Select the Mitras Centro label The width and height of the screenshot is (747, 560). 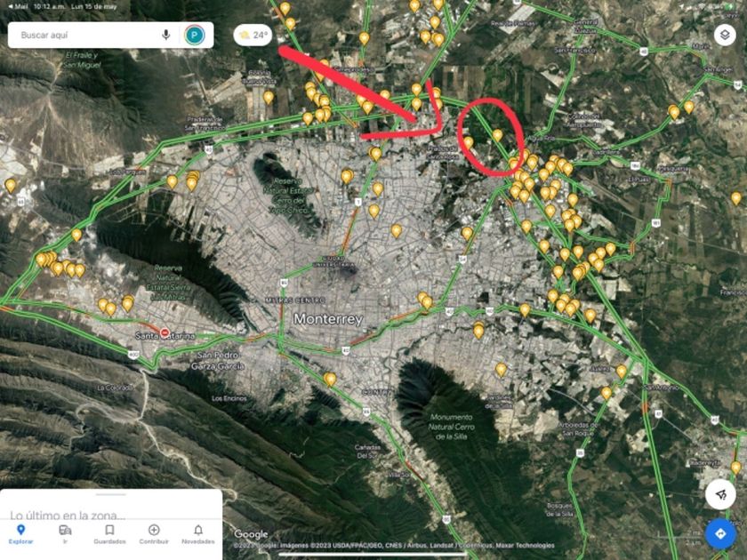[295, 300]
